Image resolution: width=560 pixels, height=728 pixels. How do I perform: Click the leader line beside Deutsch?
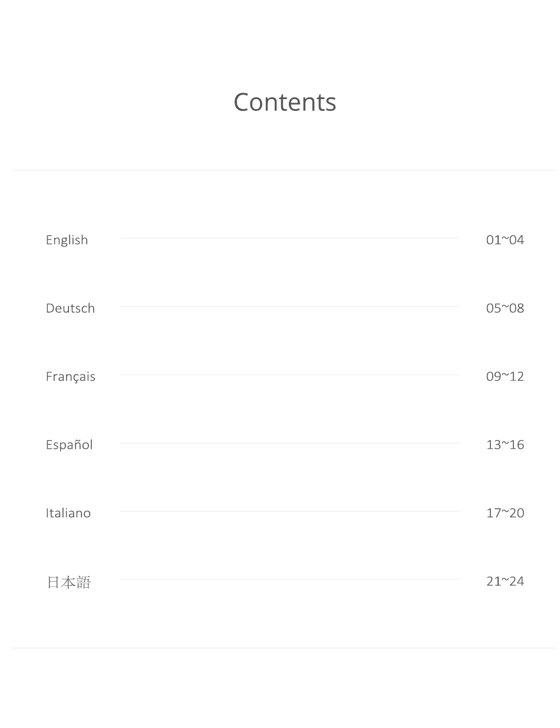coord(289,307)
